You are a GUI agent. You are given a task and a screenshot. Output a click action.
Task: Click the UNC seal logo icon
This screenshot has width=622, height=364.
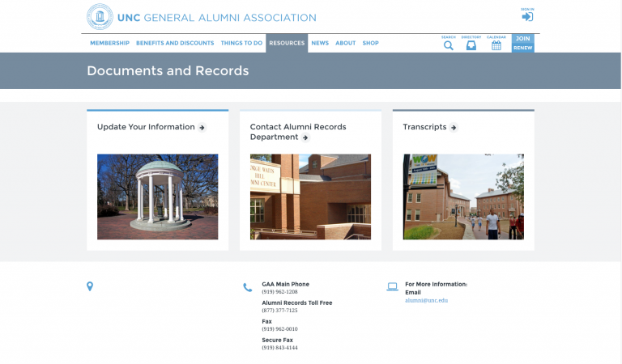[100, 17]
